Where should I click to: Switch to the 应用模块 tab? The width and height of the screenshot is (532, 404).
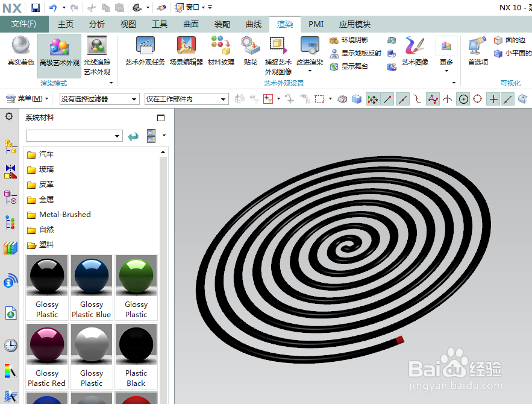pyautogui.click(x=354, y=24)
